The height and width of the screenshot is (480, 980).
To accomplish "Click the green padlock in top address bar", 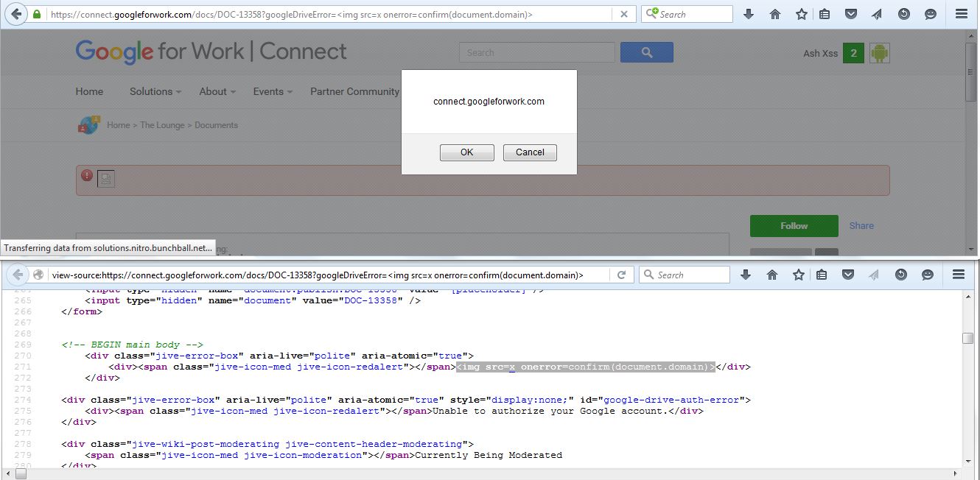I will tap(36, 14).
